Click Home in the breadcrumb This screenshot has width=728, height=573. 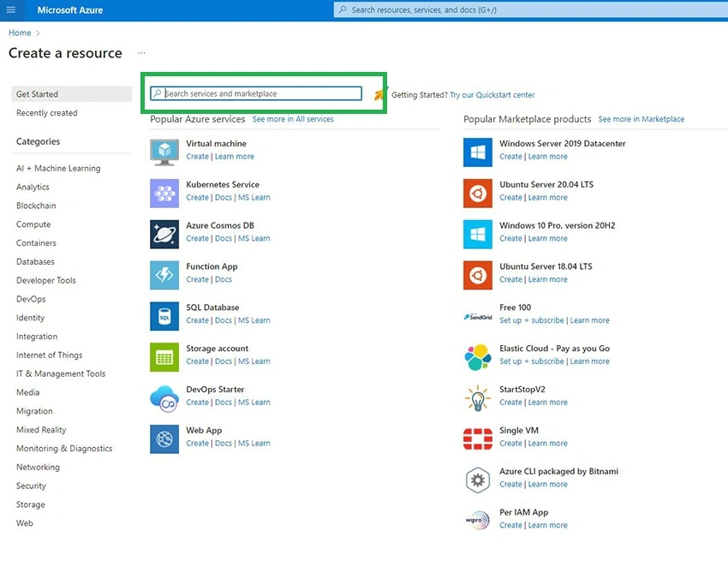(x=20, y=33)
